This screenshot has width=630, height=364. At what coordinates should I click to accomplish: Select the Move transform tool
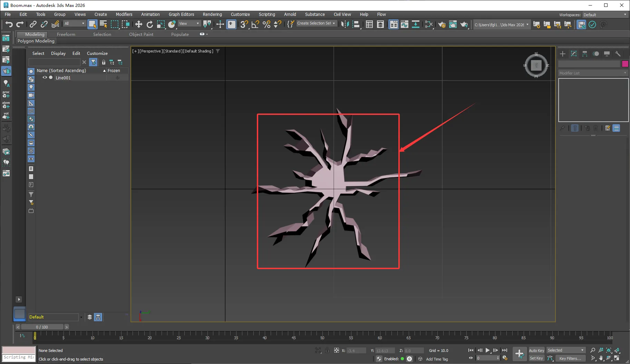(x=138, y=24)
